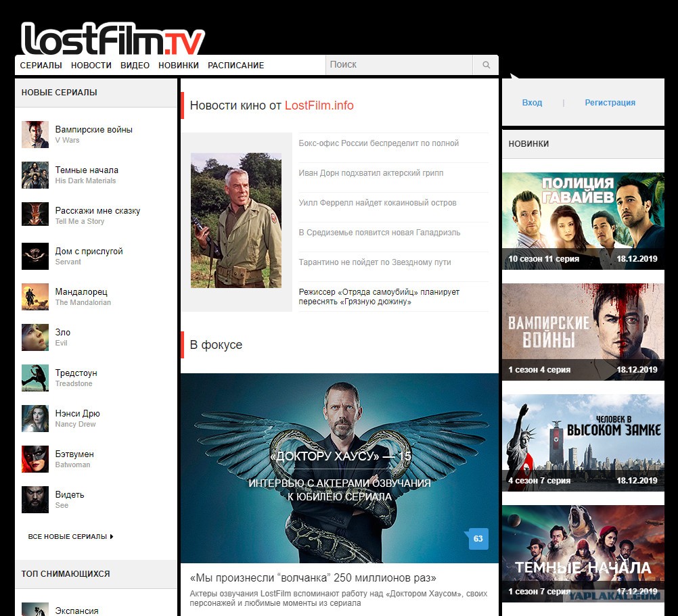Click the Регистрация link

(x=610, y=102)
